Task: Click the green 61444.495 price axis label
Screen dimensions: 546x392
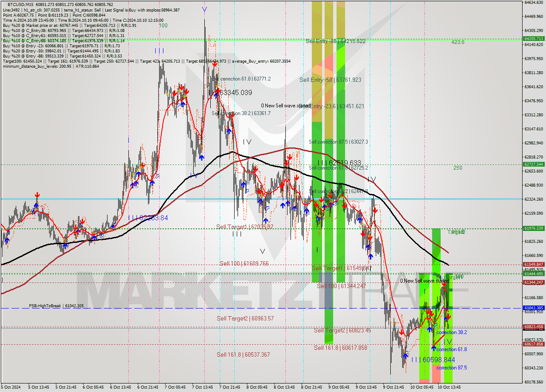Action: click(534, 274)
